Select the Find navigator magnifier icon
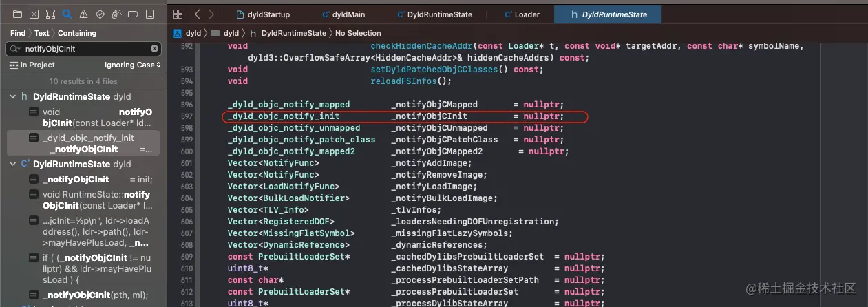The image size is (868, 307). pyautogui.click(x=67, y=14)
